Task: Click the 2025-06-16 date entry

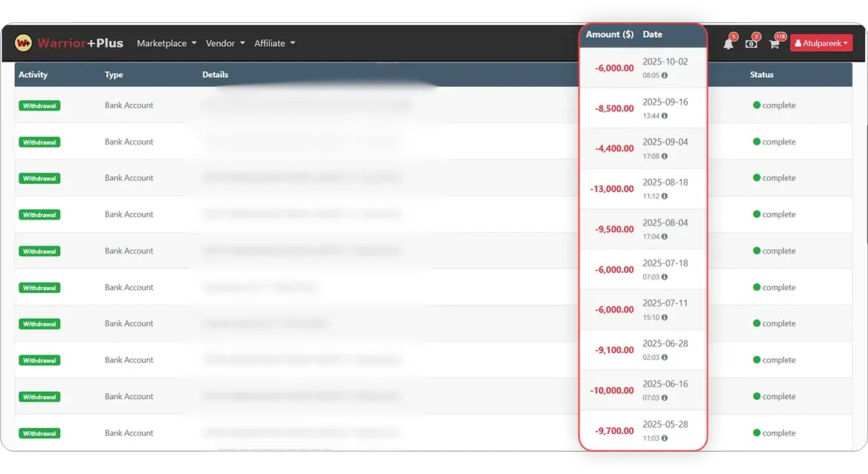Action: 665,384
